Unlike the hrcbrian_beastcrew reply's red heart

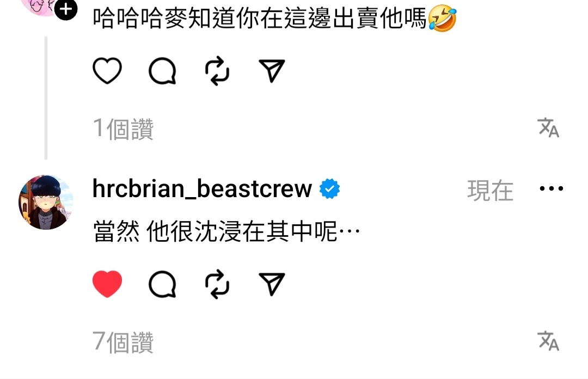(x=107, y=284)
